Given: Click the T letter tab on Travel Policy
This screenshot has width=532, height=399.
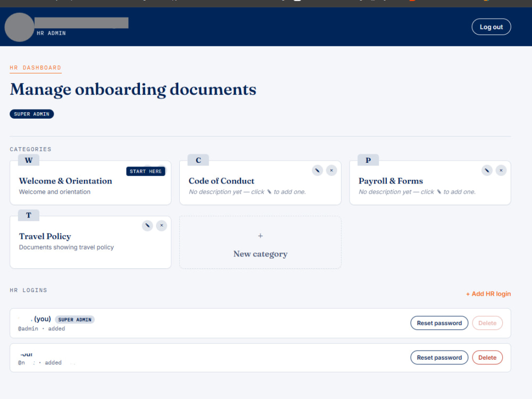Looking at the screenshot, I should pyautogui.click(x=29, y=215).
